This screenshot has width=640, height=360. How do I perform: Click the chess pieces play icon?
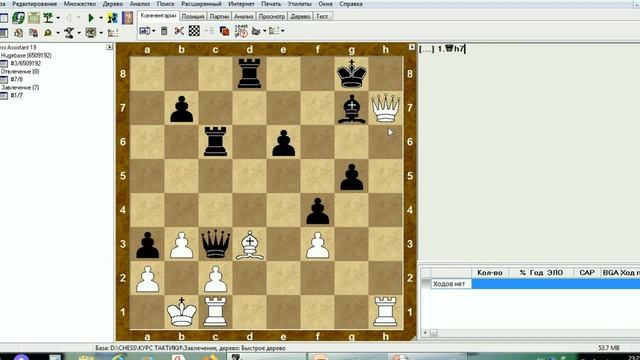tap(113, 18)
